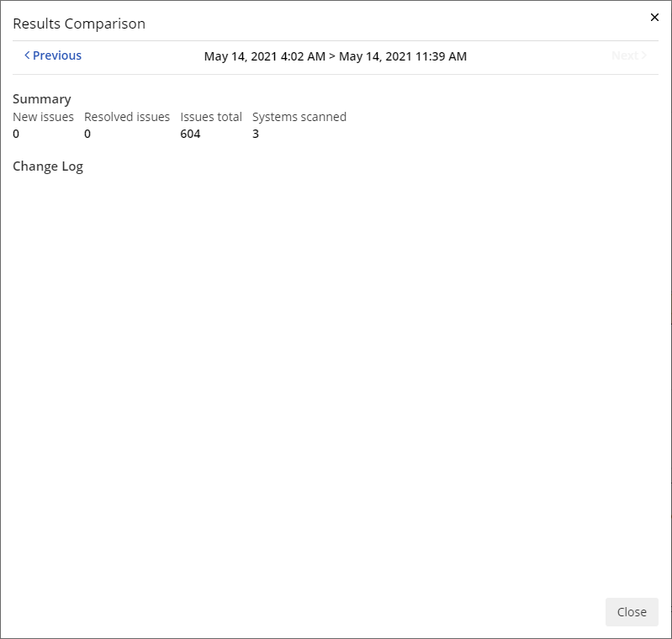Select the Issues total label
Screen dimensions: 672x639
click(x=211, y=117)
